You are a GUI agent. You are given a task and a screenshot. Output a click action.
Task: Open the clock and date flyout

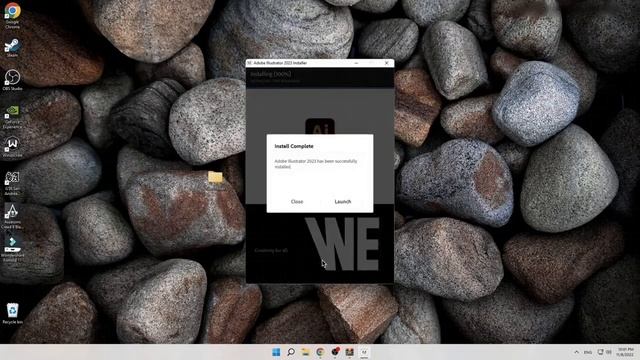tap(625, 352)
